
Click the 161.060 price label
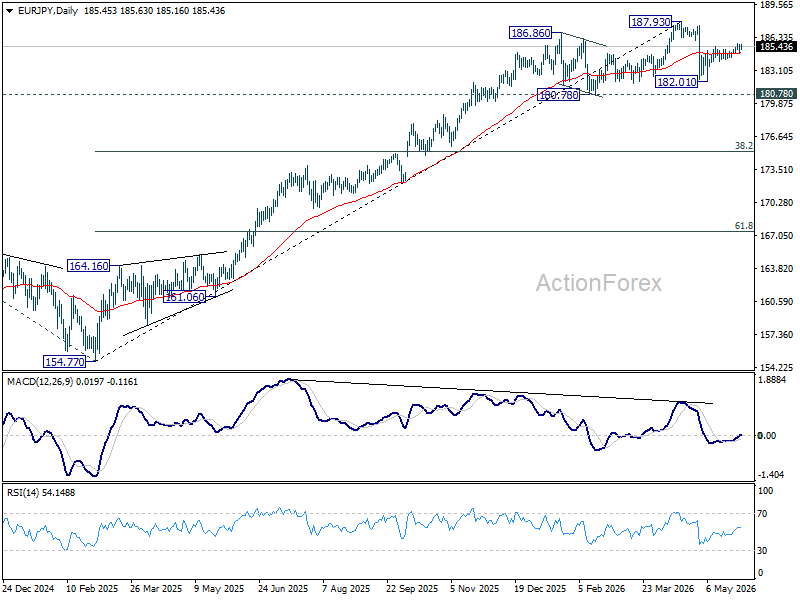click(x=184, y=297)
